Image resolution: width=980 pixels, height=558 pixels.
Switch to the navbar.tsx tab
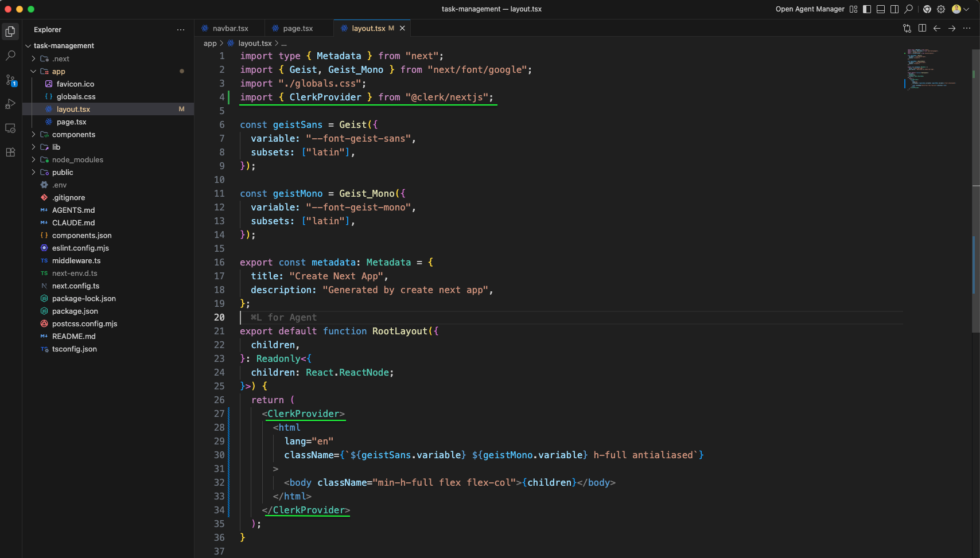pos(230,28)
